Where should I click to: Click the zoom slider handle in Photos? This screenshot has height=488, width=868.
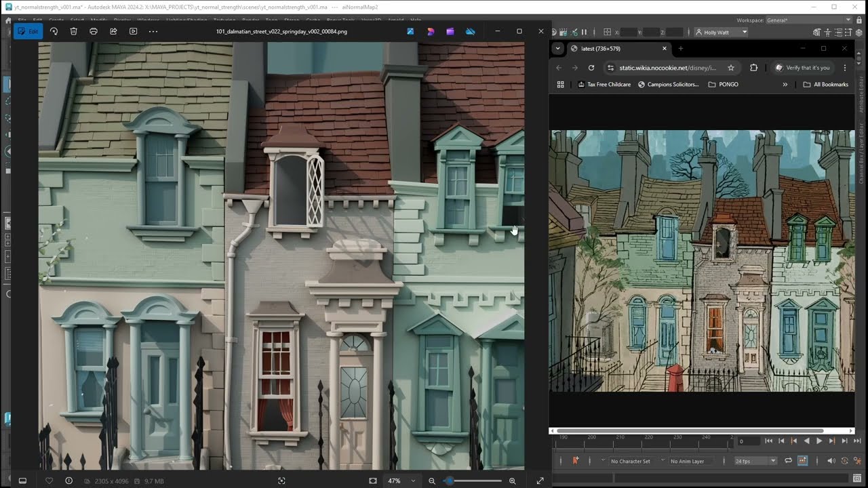pyautogui.click(x=448, y=481)
